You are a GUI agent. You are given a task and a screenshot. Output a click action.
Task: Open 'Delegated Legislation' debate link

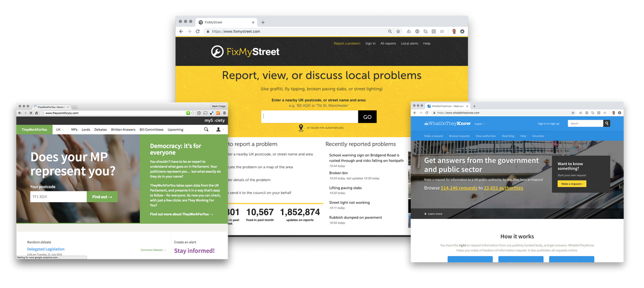tap(46, 249)
